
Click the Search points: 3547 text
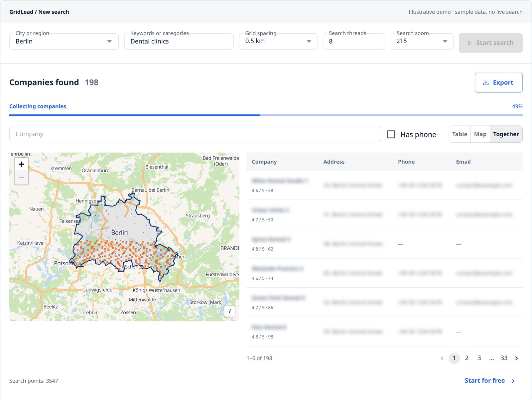point(34,381)
